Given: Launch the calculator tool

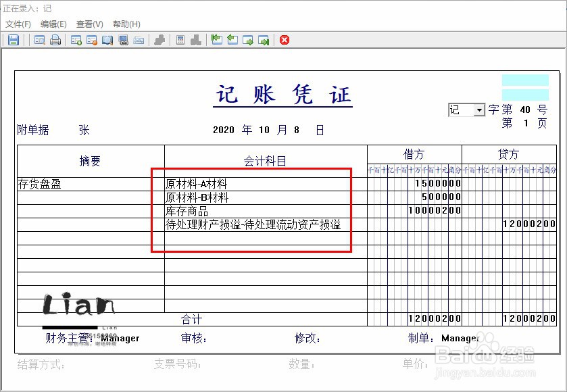Looking at the screenshot, I should click(x=180, y=40).
